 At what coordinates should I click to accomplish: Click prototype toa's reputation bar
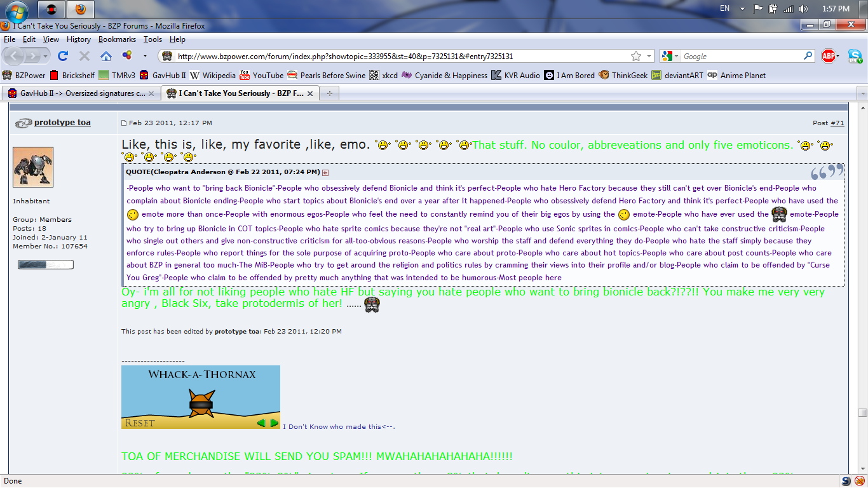click(x=45, y=264)
